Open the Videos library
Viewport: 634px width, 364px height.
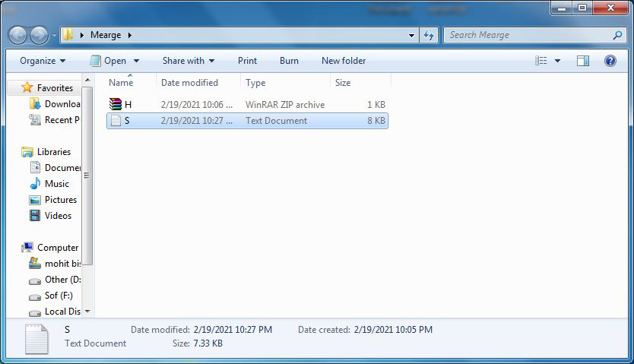point(58,216)
